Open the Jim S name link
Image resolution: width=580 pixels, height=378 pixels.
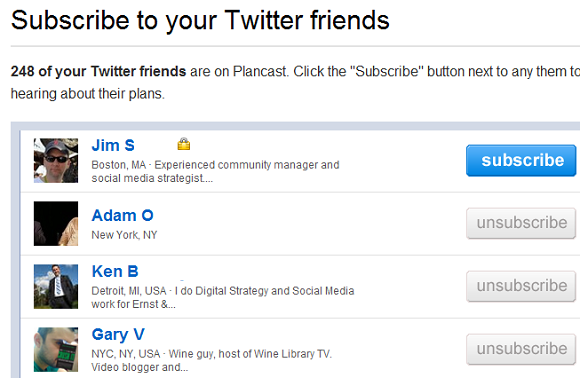tap(113, 145)
